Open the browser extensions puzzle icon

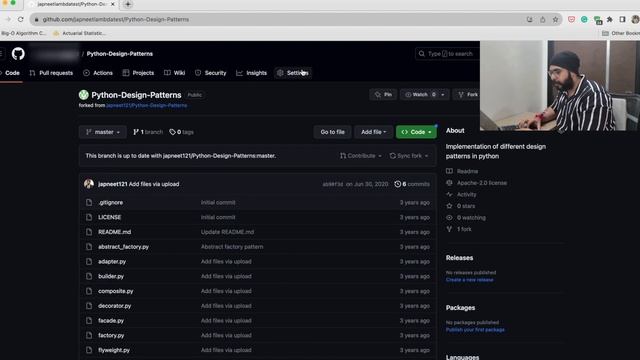pyautogui.click(x=609, y=19)
